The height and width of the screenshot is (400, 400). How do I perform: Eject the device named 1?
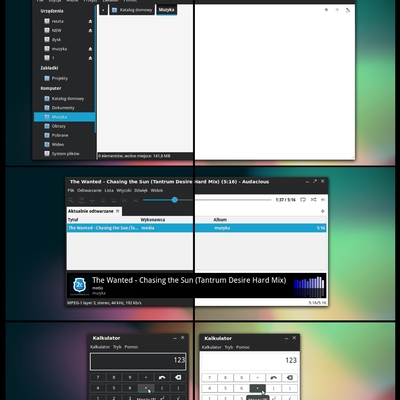(90, 58)
